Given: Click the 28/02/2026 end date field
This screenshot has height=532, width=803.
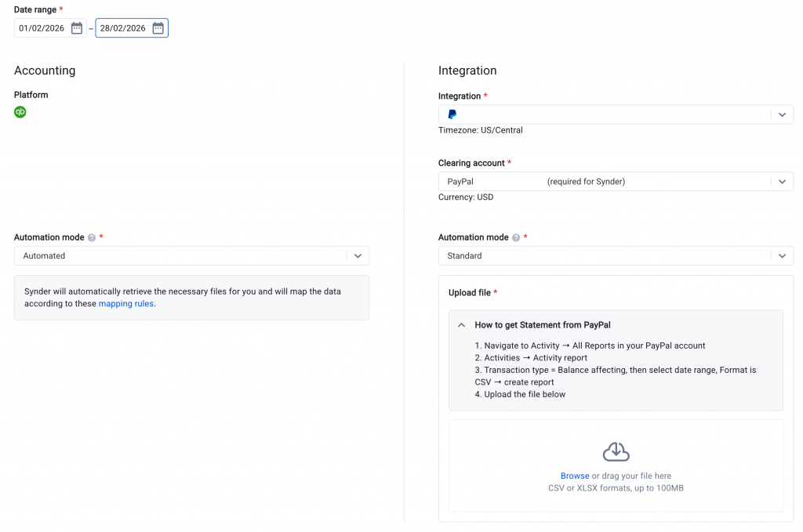Looking at the screenshot, I should point(123,28).
